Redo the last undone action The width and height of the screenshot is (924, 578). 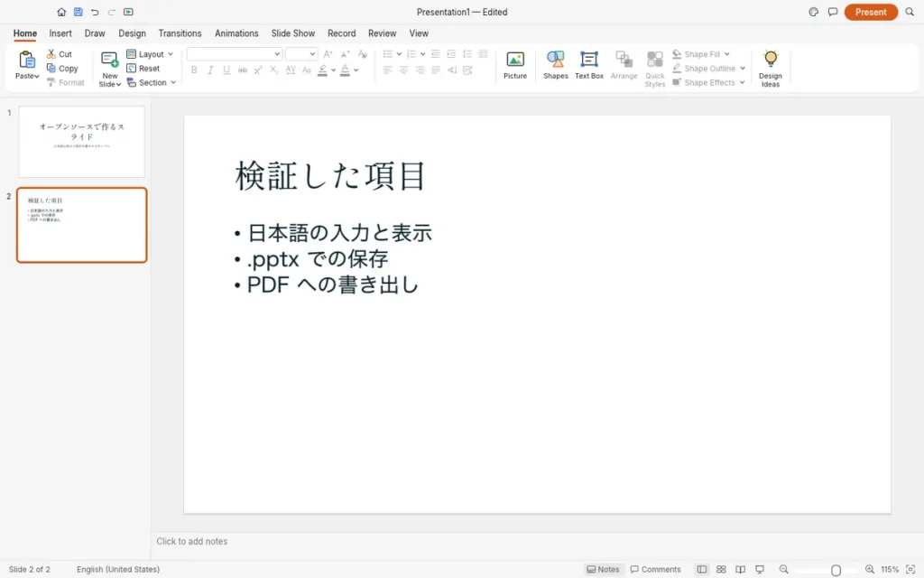111,12
